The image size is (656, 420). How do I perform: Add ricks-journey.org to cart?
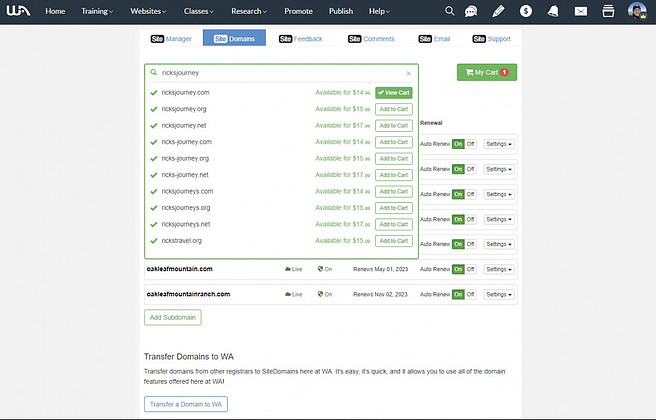point(394,159)
